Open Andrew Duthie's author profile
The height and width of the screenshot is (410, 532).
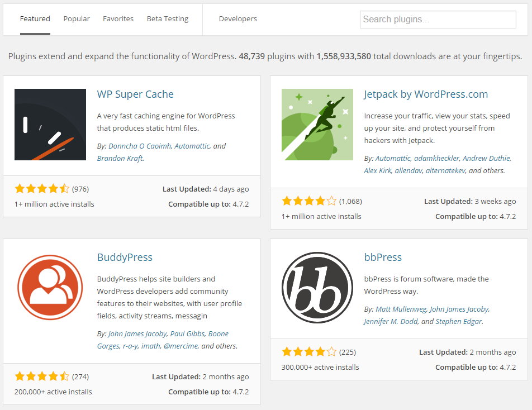pyautogui.click(x=487, y=158)
